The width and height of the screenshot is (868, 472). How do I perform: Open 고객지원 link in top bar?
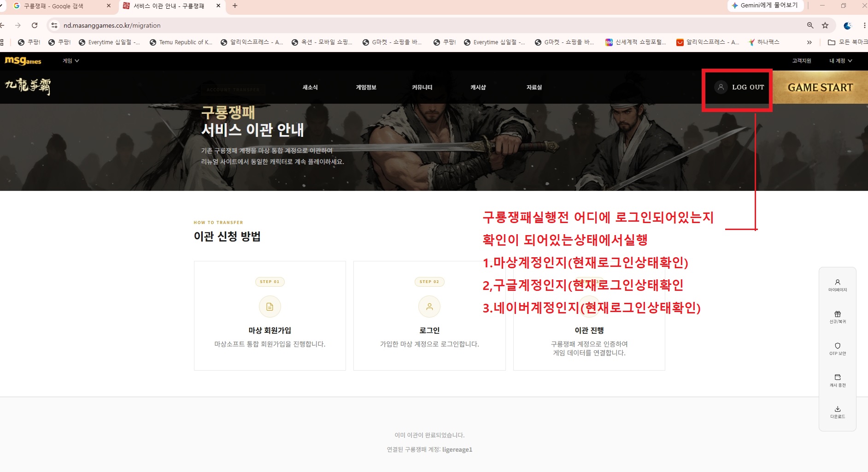coord(802,60)
